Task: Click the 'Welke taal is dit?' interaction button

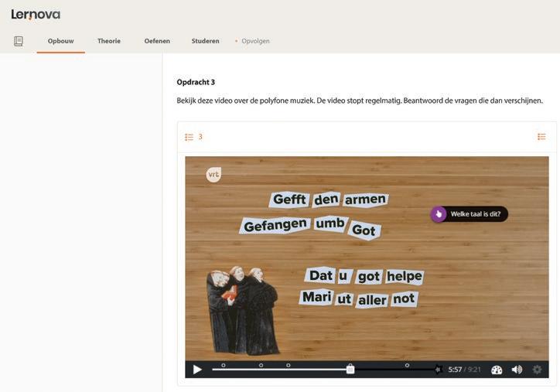Action: click(x=470, y=214)
